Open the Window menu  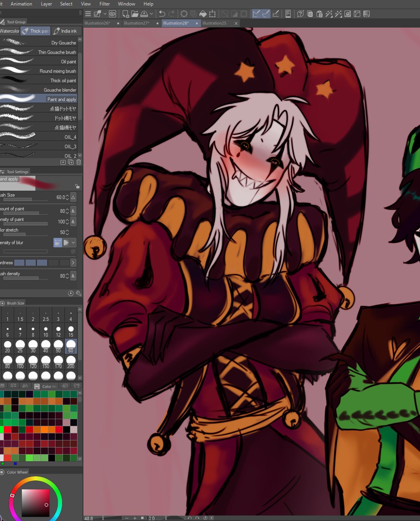[126, 4]
